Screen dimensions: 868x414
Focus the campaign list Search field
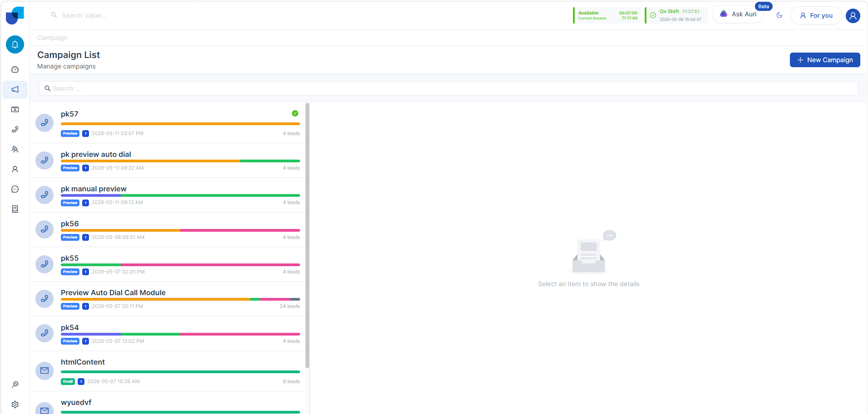(449, 88)
